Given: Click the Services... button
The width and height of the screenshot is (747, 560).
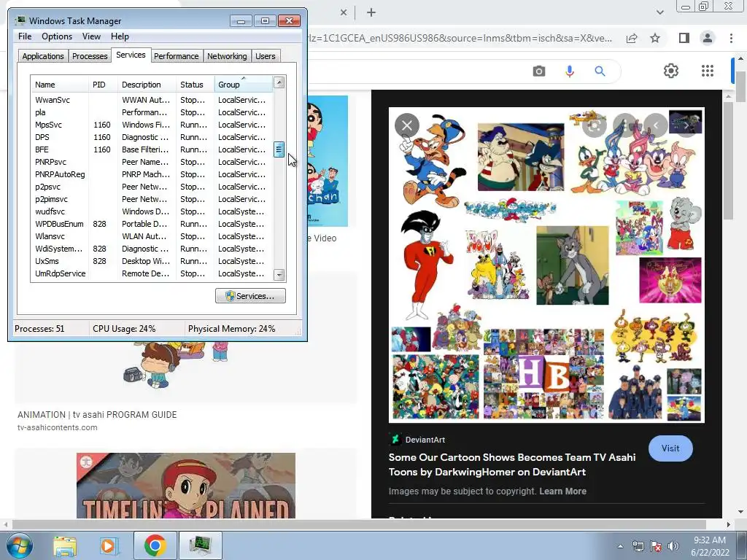Looking at the screenshot, I should pyautogui.click(x=250, y=296).
